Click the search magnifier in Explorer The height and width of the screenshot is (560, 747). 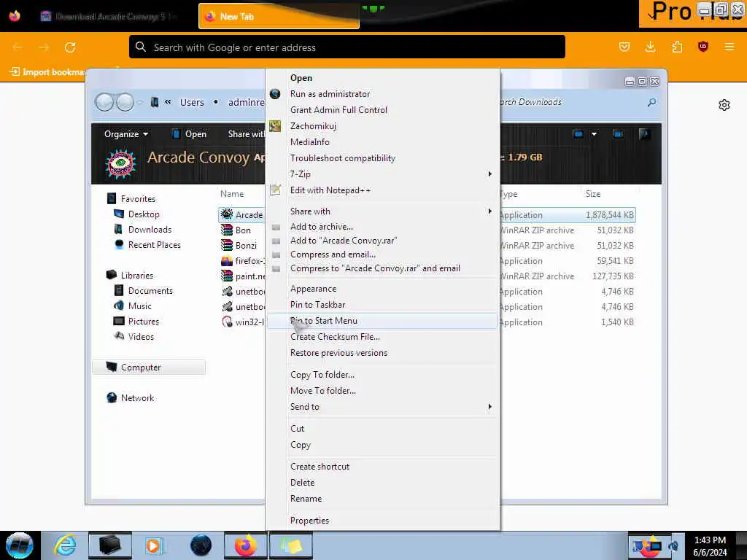tap(651, 102)
